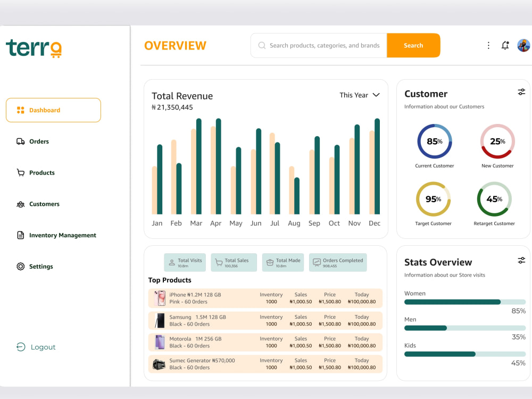Click the Inventory Management document icon
Image resolution: width=532 pixels, height=399 pixels.
coord(21,235)
